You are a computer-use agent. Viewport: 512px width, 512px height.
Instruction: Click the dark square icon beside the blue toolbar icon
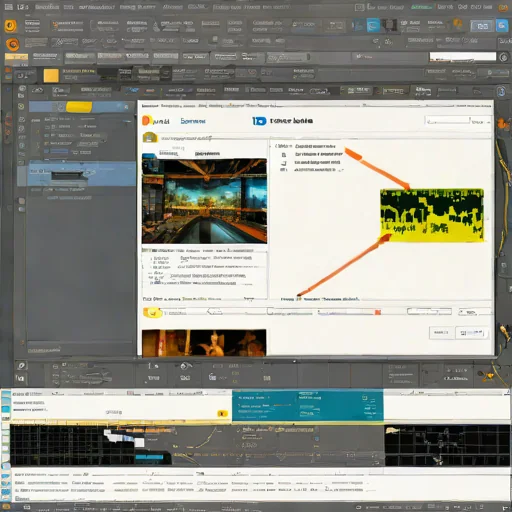[389, 25]
